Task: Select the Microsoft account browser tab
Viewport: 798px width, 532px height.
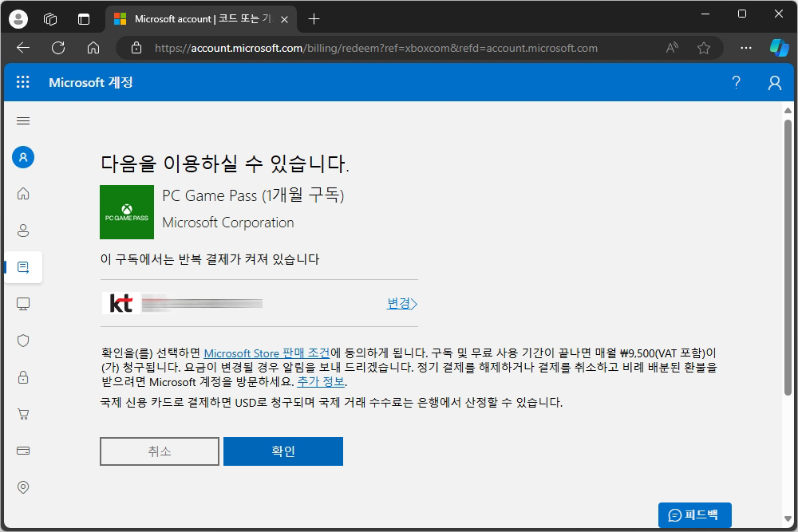Action: pos(201,19)
